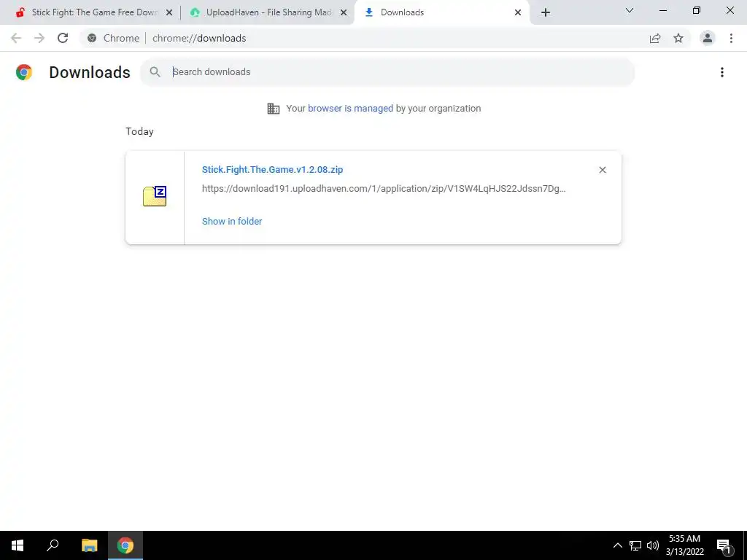Show hidden system tray icons
This screenshot has height=560, width=747.
(617, 545)
